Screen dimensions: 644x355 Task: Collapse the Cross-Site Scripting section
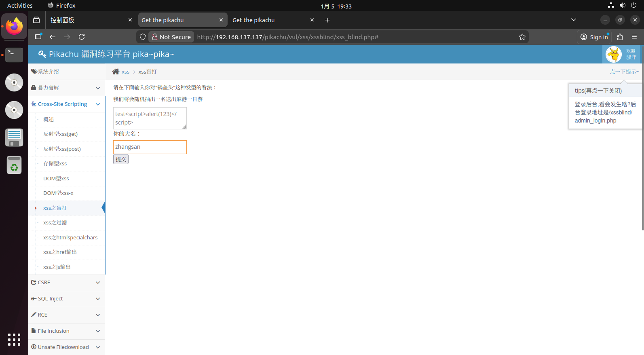pyautogui.click(x=67, y=104)
